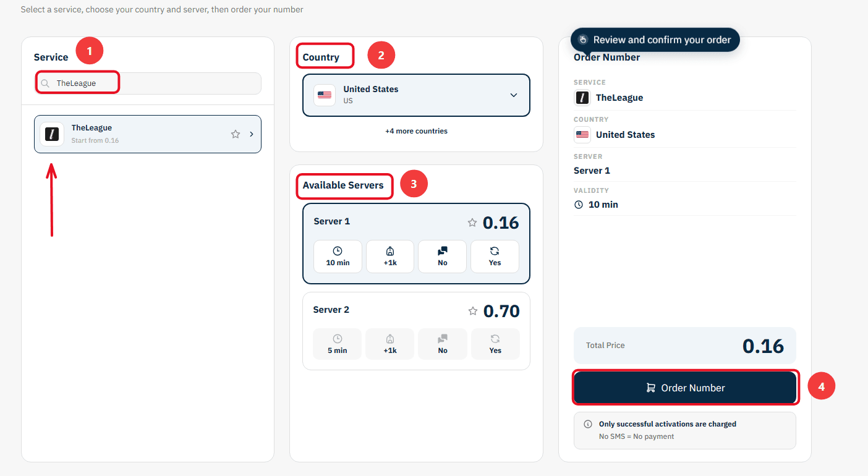The width and height of the screenshot is (868, 476).
Task: Click the TheLeague service search input
Action: [x=148, y=83]
